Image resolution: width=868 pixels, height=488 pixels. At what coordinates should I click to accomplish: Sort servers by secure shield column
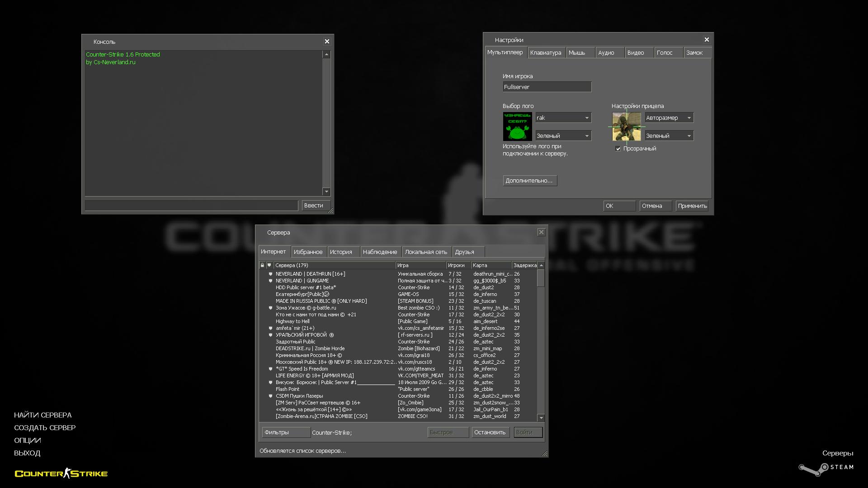coord(269,265)
